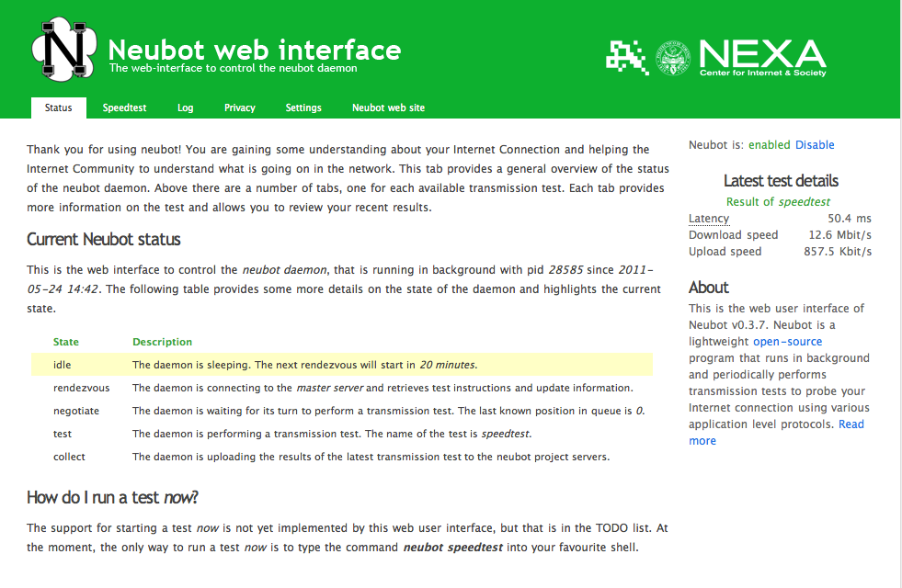Viewport: 902px width, 588px height.
Task: Click Read more about Neubot
Action: tap(851, 424)
